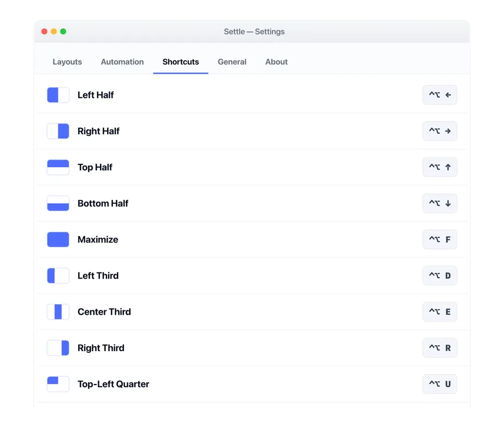The height and width of the screenshot is (437, 504).
Task: Edit the Top-Left Quarter shortcut U
Action: [x=440, y=384]
